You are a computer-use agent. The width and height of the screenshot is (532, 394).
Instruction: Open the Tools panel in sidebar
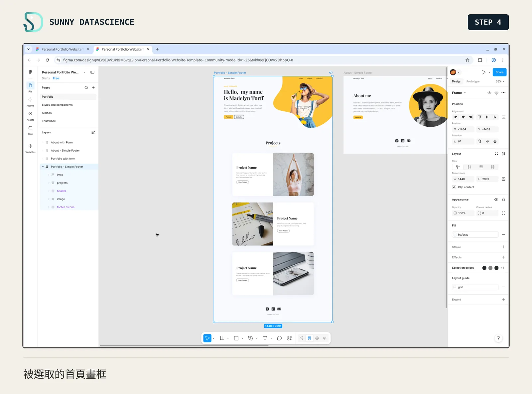point(30,130)
